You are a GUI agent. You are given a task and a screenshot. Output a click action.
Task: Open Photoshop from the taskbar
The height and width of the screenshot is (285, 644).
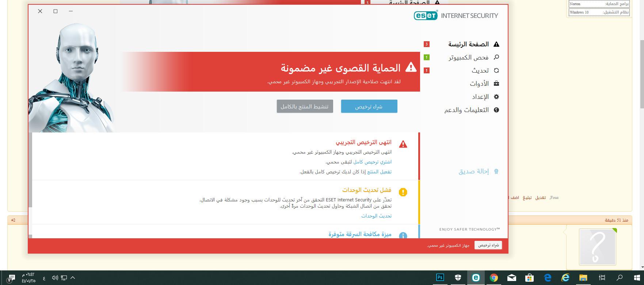(x=440, y=278)
